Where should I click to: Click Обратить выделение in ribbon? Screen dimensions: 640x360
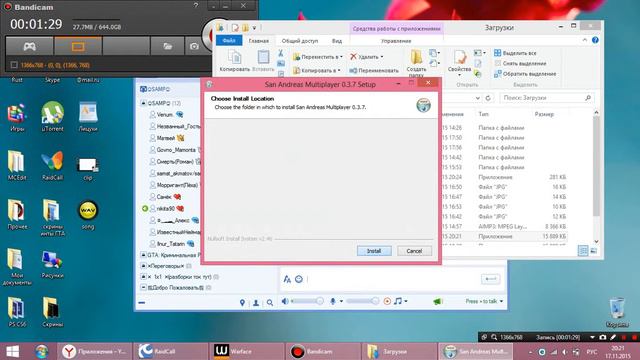pos(525,74)
